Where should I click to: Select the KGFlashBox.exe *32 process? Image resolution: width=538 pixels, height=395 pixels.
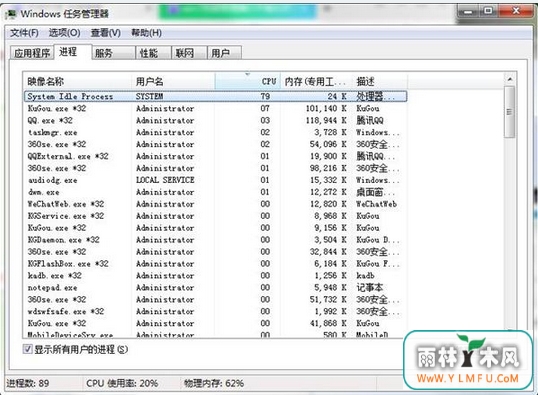(x=215, y=264)
